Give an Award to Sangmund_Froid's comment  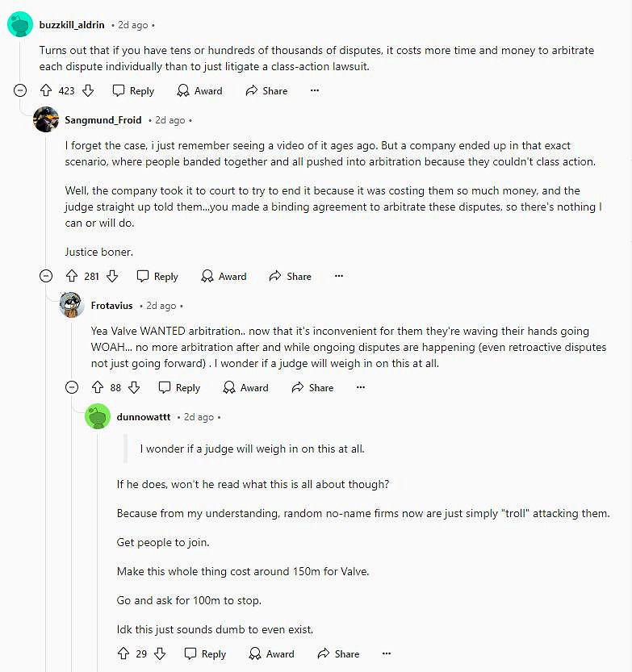pyautogui.click(x=224, y=276)
